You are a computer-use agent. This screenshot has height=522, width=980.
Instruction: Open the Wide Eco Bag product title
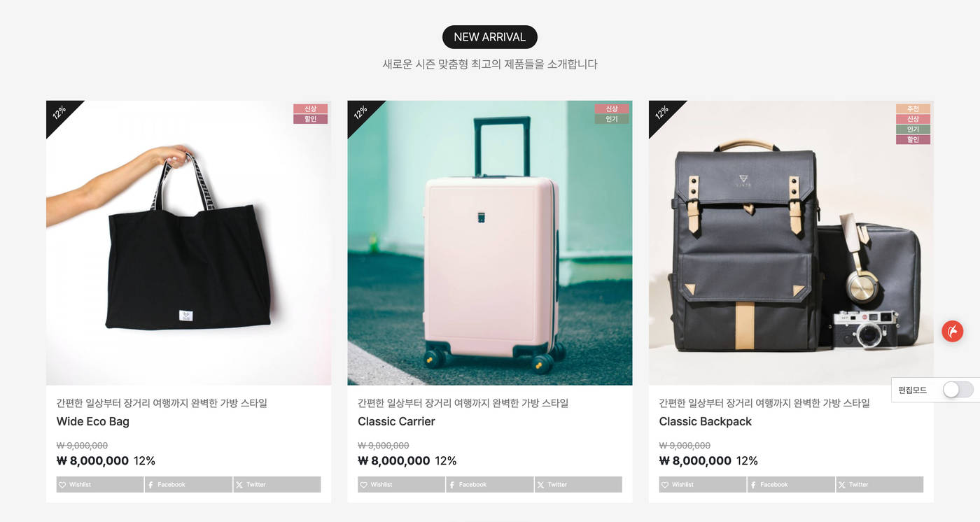pyautogui.click(x=93, y=421)
